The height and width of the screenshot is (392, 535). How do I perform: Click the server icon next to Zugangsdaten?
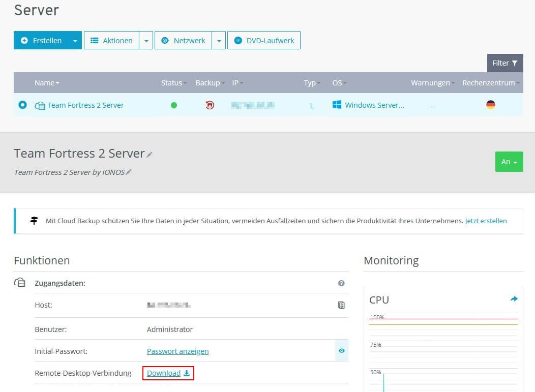pyautogui.click(x=19, y=283)
